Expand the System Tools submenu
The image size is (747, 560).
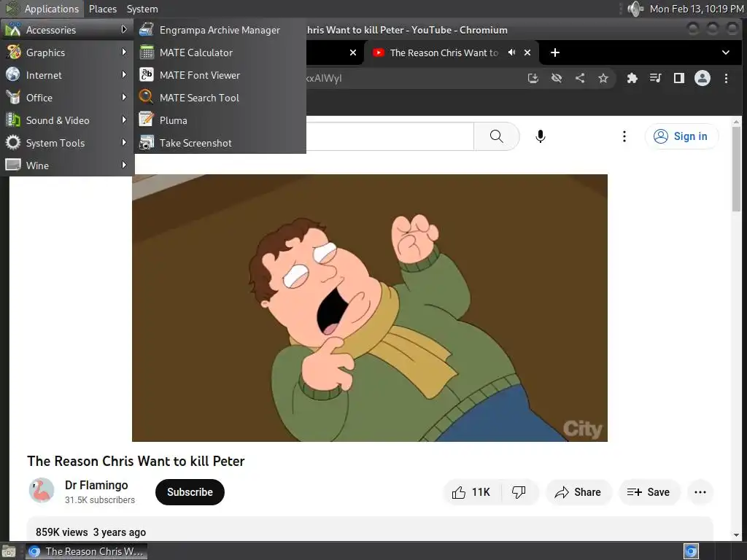coord(67,143)
